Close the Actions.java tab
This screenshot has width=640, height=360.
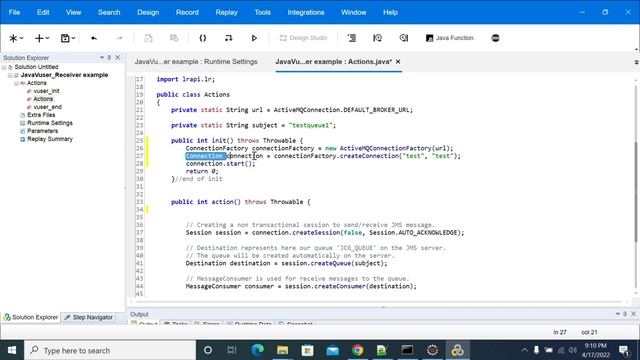(398, 62)
